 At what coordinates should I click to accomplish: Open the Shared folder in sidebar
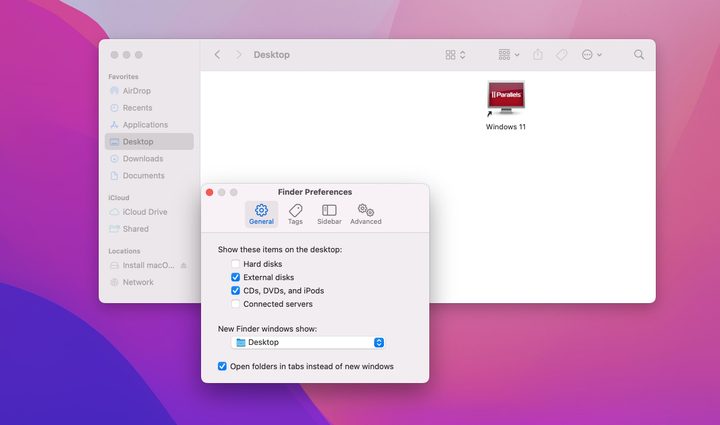point(149,229)
